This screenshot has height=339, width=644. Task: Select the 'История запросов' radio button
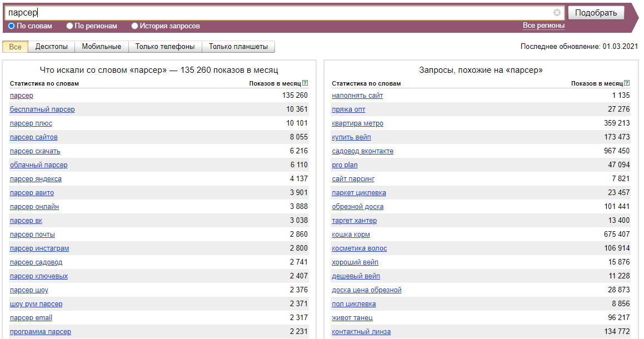click(134, 26)
